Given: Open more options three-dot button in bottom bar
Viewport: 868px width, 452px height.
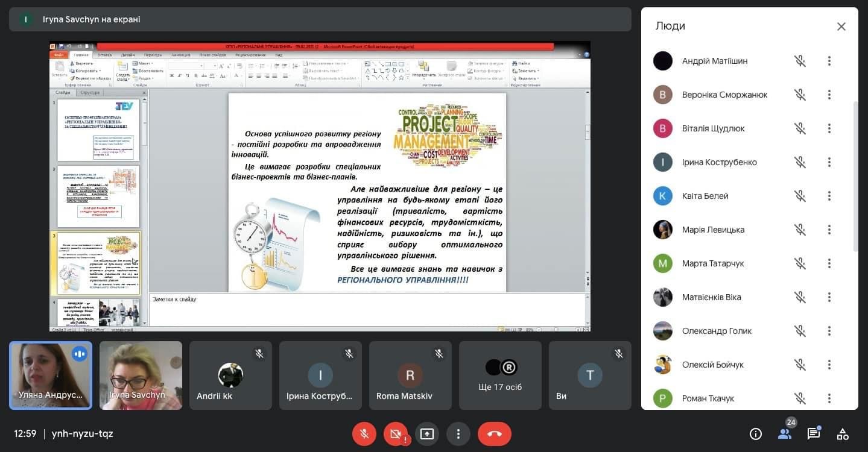Looking at the screenshot, I should (x=458, y=434).
